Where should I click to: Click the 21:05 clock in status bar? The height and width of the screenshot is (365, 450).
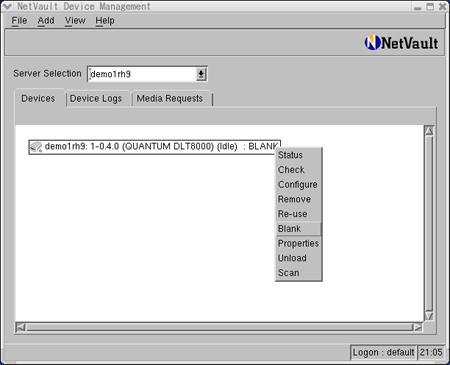(x=431, y=352)
